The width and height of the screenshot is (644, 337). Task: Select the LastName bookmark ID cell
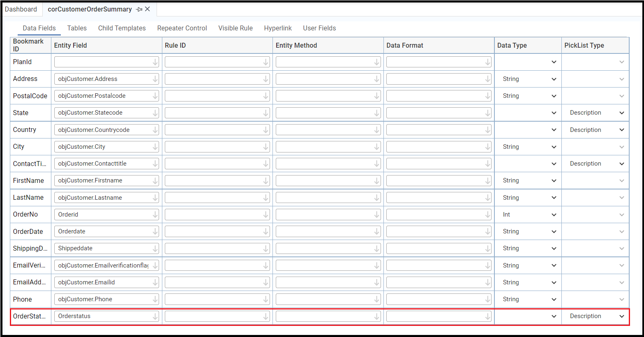click(31, 198)
